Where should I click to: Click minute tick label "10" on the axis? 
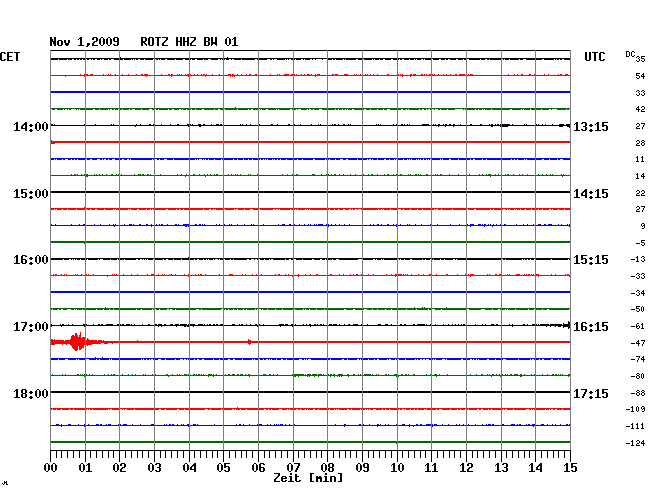[x=397, y=467]
